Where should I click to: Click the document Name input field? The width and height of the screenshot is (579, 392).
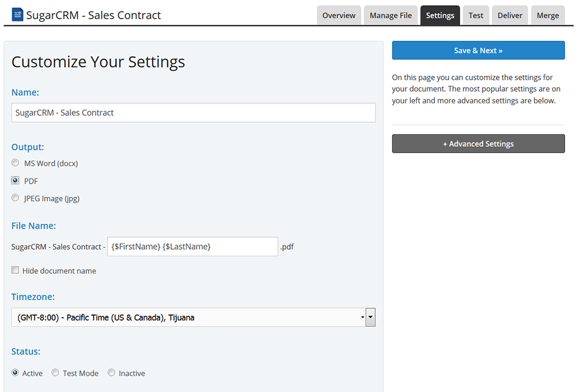(193, 112)
